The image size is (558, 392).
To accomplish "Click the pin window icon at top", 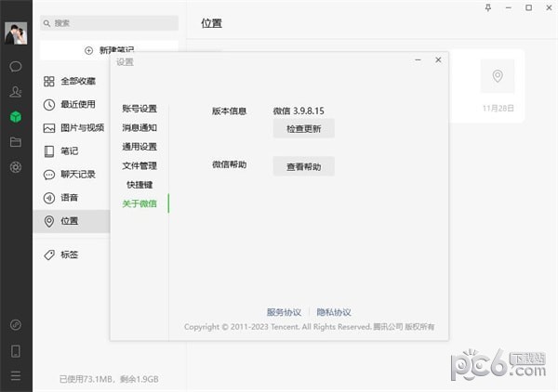I will click(x=488, y=7).
